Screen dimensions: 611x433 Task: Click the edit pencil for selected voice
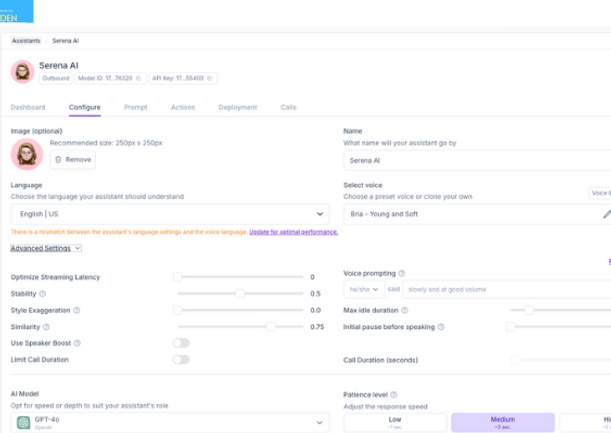pos(606,214)
